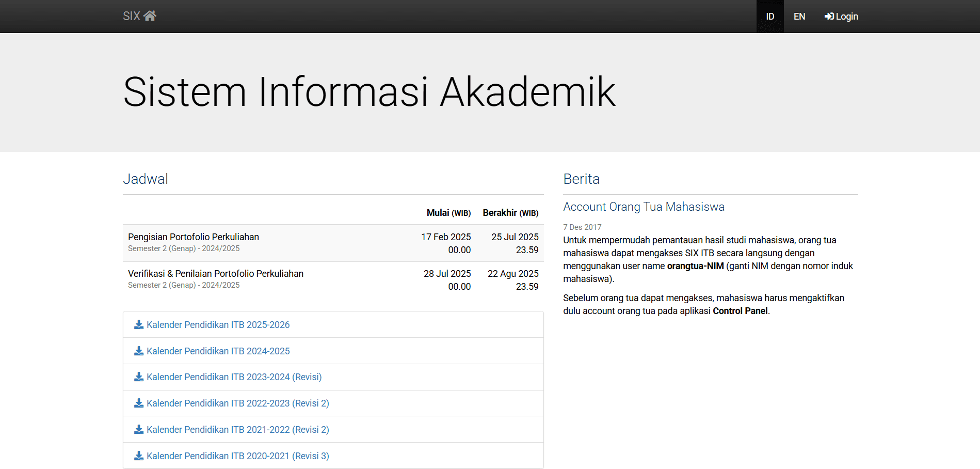
Task: Download Kalender Pendidikan ITB 2022-2023 (Revisi 2)
Action: click(x=237, y=403)
